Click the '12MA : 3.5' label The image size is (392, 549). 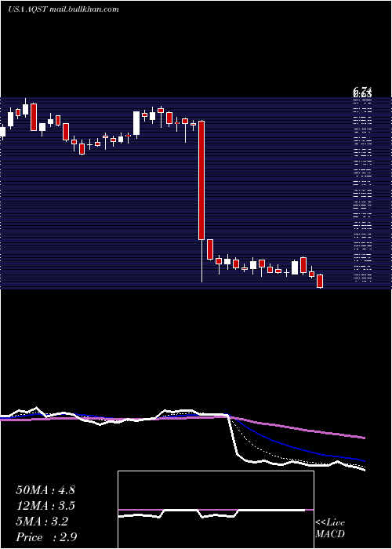click(x=45, y=506)
